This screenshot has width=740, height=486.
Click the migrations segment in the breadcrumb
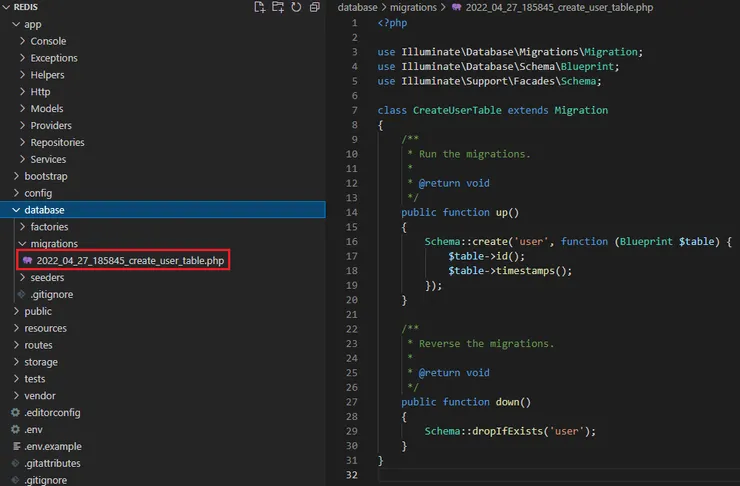tap(413, 7)
